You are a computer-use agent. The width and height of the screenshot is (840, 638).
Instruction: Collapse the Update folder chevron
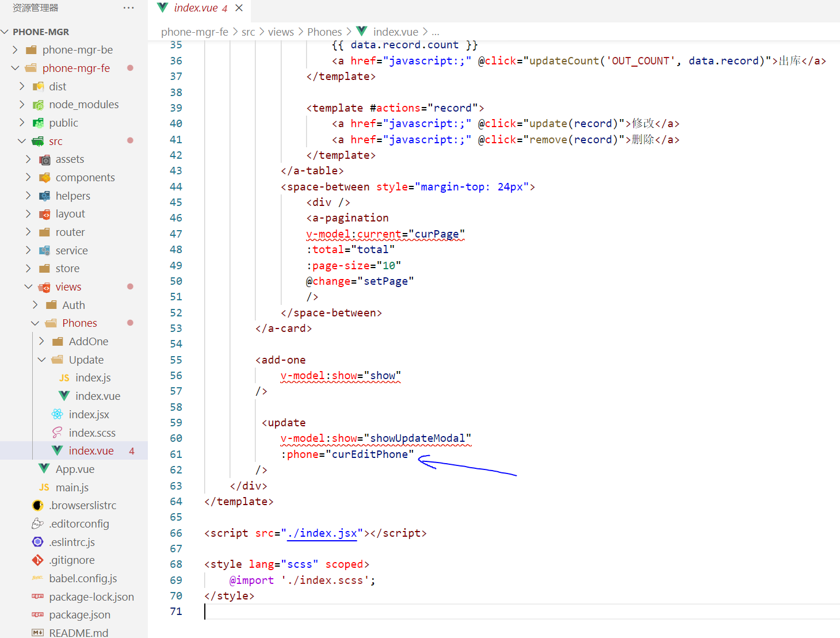[x=42, y=360]
